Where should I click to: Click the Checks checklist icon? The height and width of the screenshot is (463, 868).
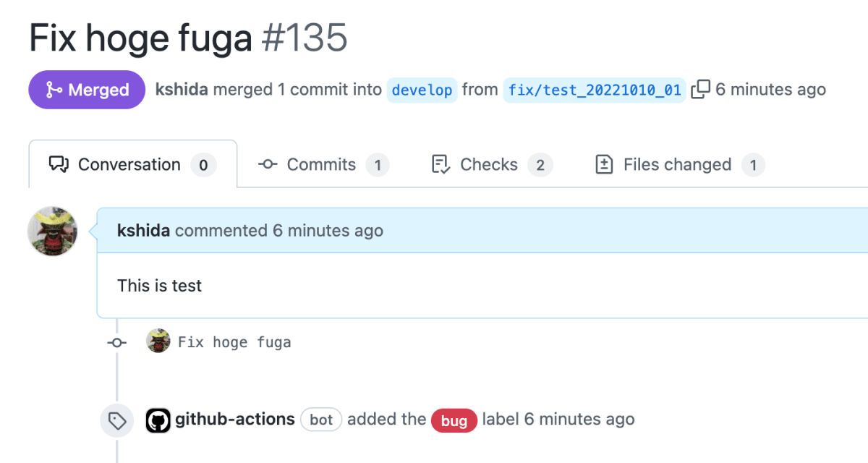(x=441, y=165)
